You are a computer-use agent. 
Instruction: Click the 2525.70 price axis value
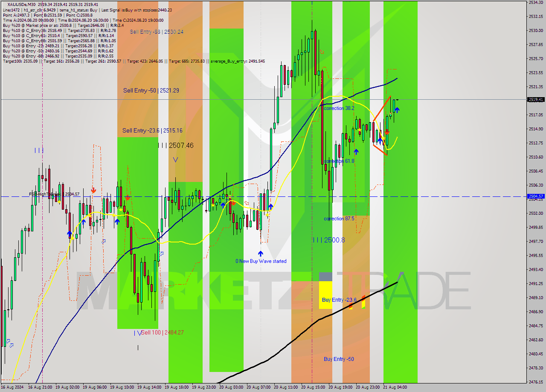[x=536, y=58]
